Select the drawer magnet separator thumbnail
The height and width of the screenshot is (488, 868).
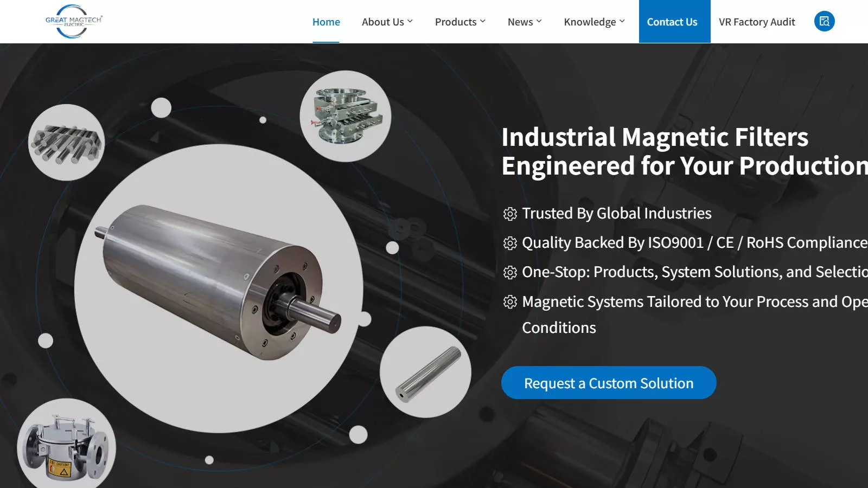point(346,116)
